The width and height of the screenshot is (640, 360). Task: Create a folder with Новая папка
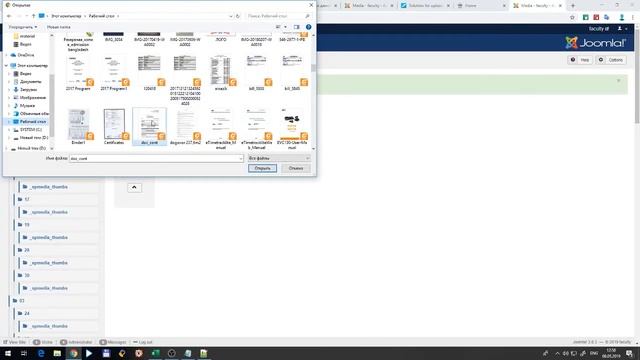[x=59, y=27]
